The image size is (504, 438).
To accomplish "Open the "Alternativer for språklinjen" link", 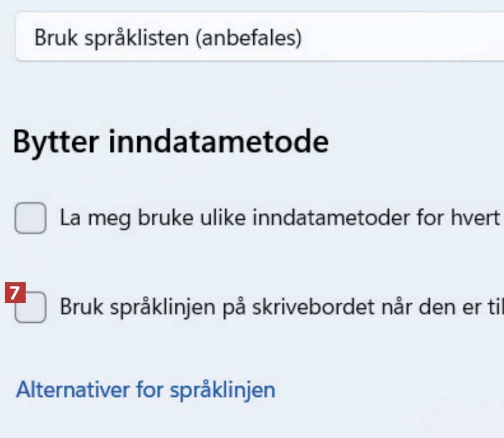I will pyautogui.click(x=145, y=390).
